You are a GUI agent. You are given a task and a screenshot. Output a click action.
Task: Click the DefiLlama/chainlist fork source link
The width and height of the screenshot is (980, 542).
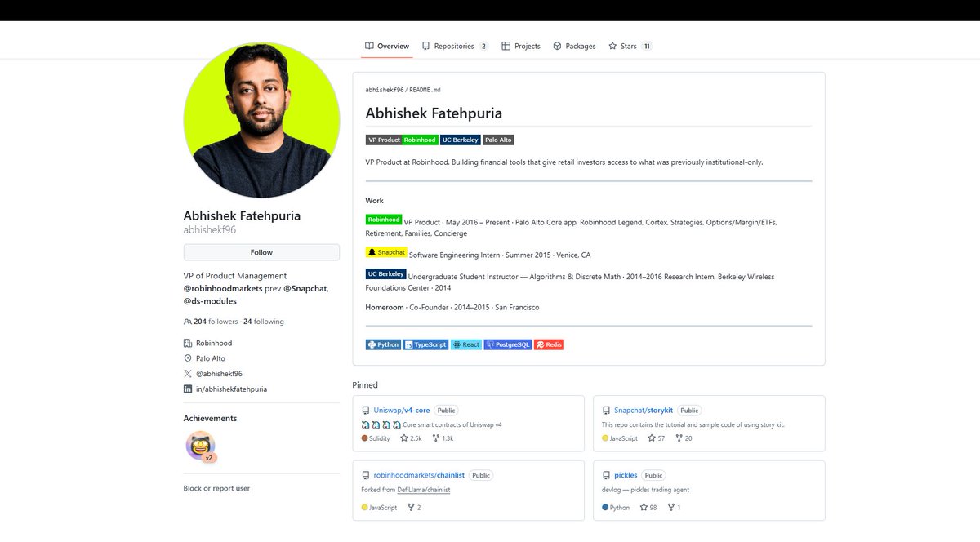(424, 490)
